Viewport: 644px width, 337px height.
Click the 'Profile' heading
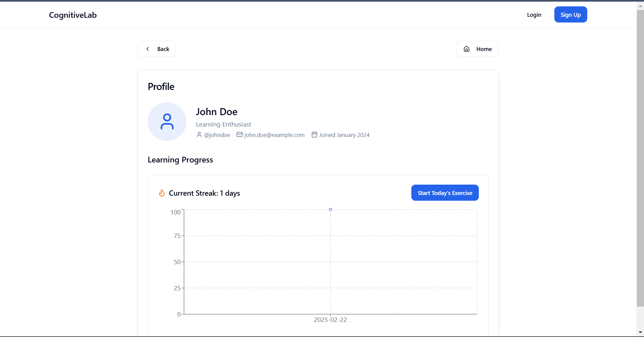point(161,87)
